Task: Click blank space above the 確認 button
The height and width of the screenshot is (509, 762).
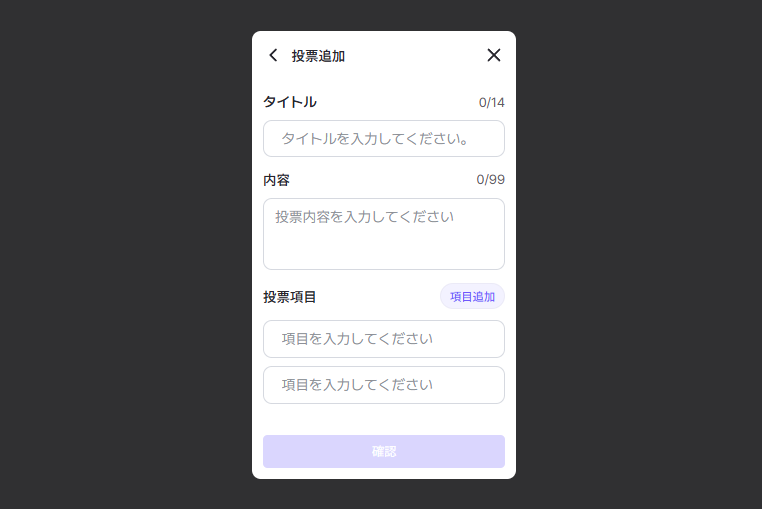Action: point(384,420)
